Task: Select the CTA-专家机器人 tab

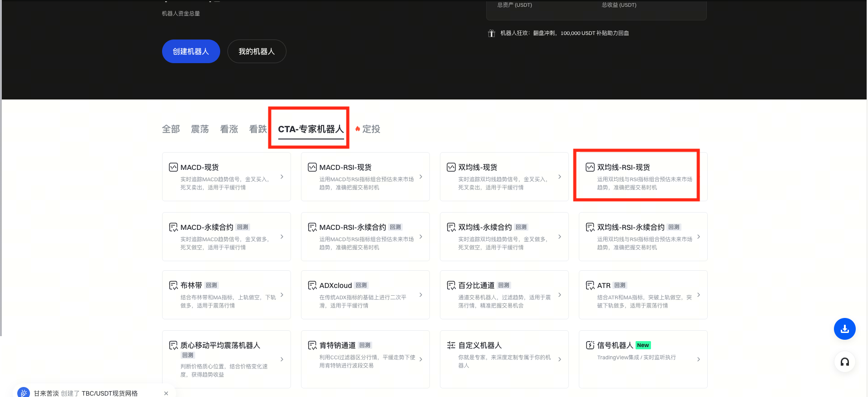Action: tap(311, 129)
